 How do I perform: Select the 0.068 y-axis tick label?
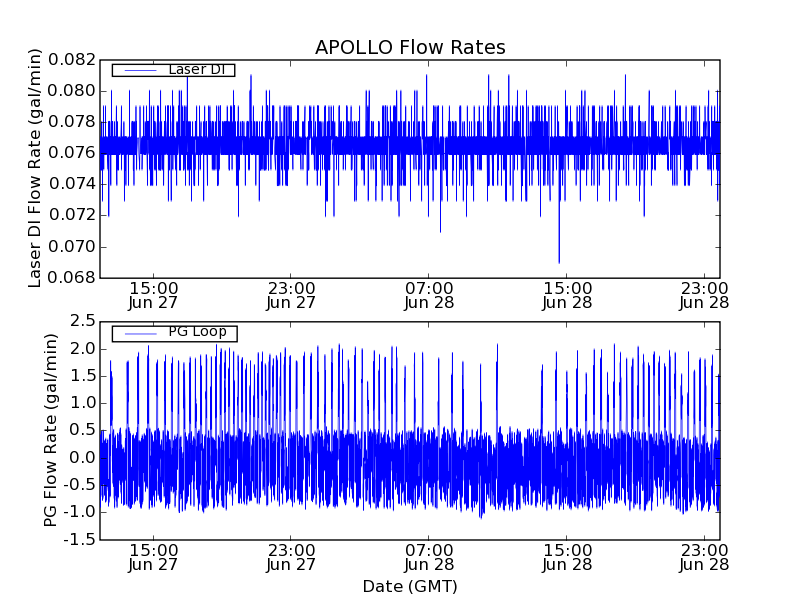[72, 278]
